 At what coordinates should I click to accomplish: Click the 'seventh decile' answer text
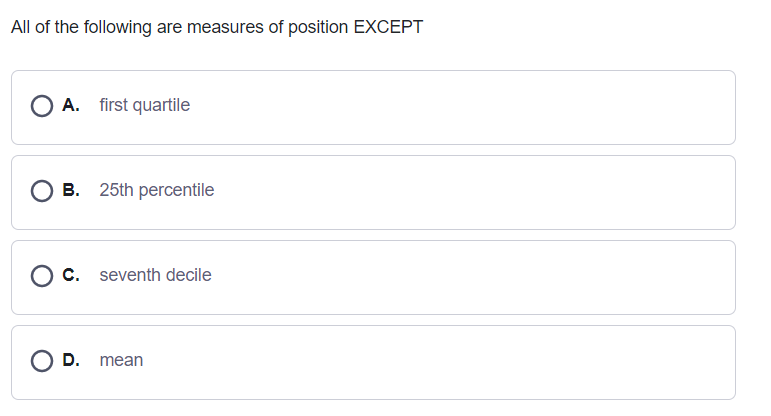155,275
